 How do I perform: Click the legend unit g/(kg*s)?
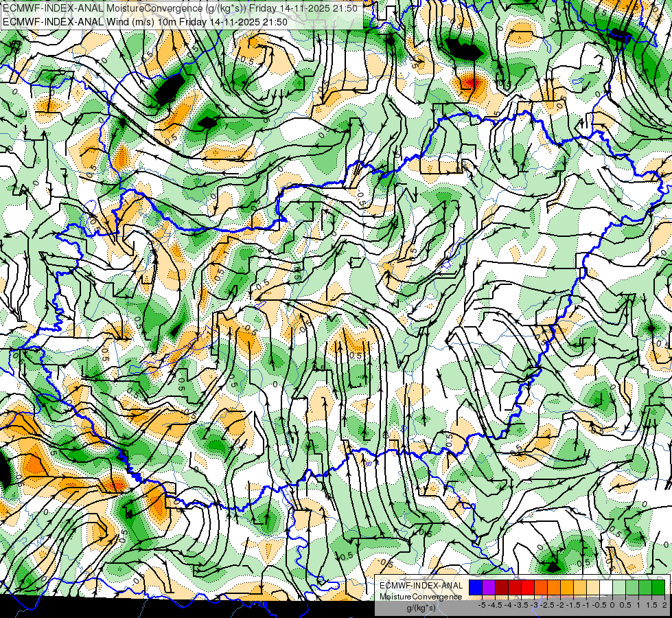pyautogui.click(x=421, y=608)
